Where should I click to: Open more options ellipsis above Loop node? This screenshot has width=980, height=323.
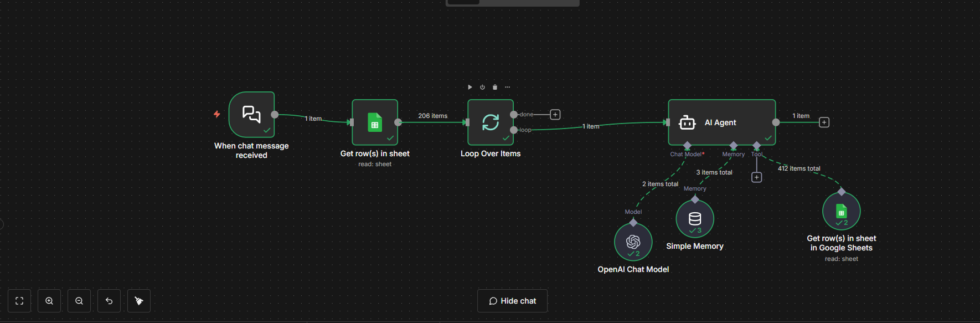click(507, 87)
